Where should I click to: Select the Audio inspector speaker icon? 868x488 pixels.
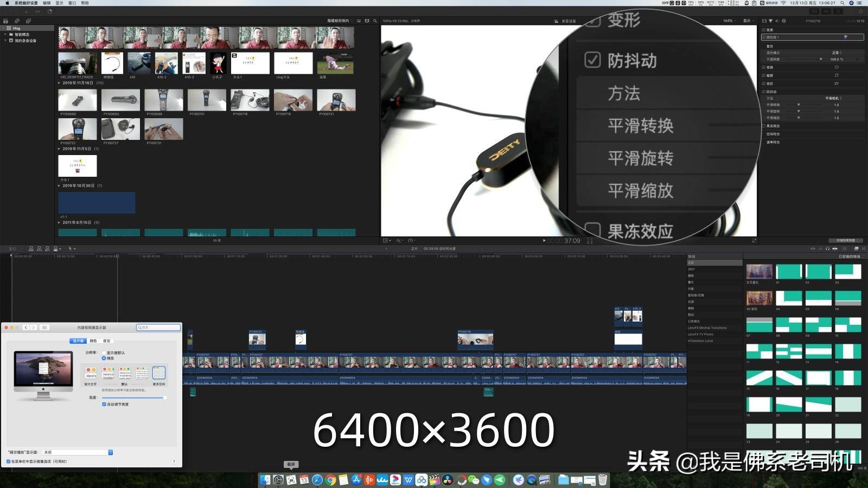click(777, 21)
